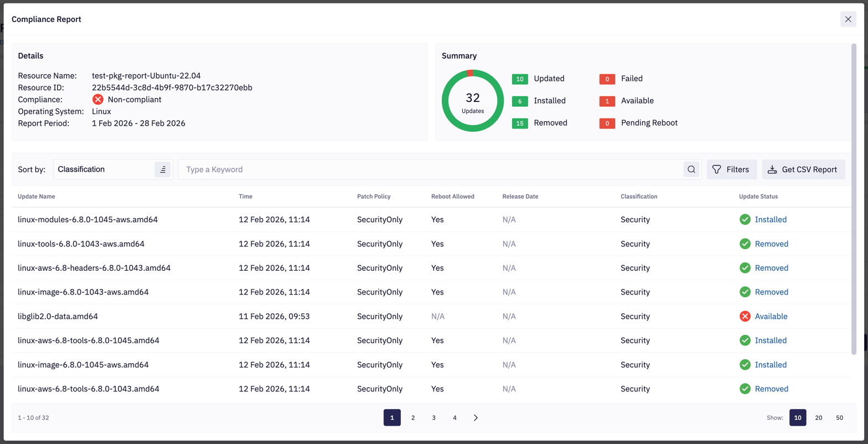Close the Compliance Report dialog
868x444 pixels.
coord(848,19)
